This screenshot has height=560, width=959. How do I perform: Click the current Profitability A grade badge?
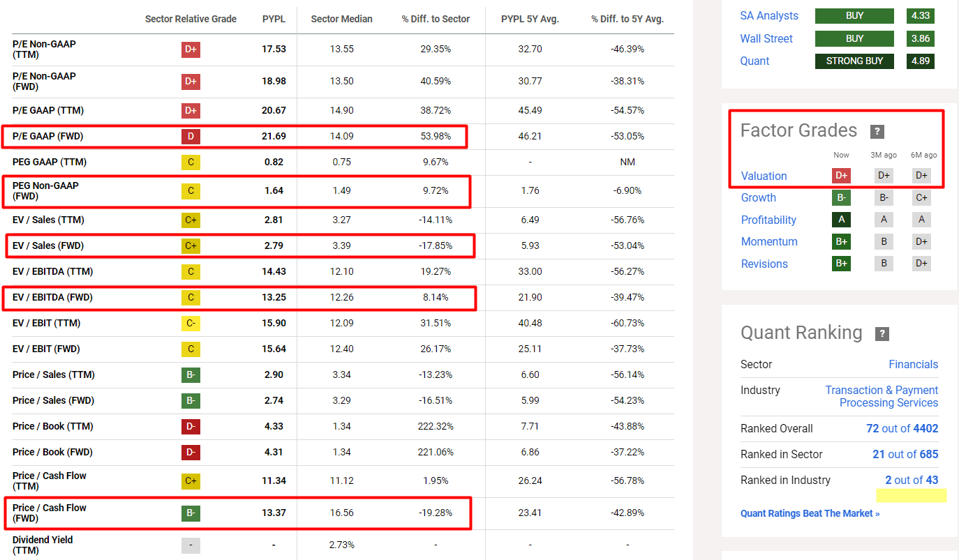tap(841, 220)
